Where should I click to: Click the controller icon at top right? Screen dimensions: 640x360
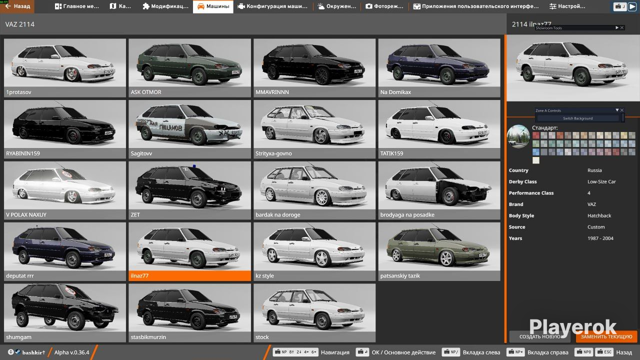(x=620, y=7)
